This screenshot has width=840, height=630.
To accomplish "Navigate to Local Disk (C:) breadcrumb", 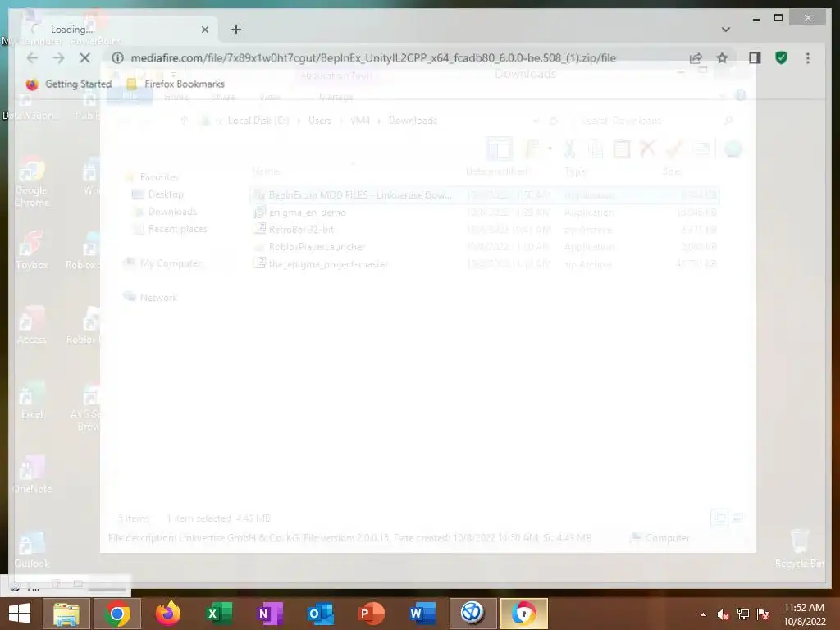I will pyautogui.click(x=258, y=121).
